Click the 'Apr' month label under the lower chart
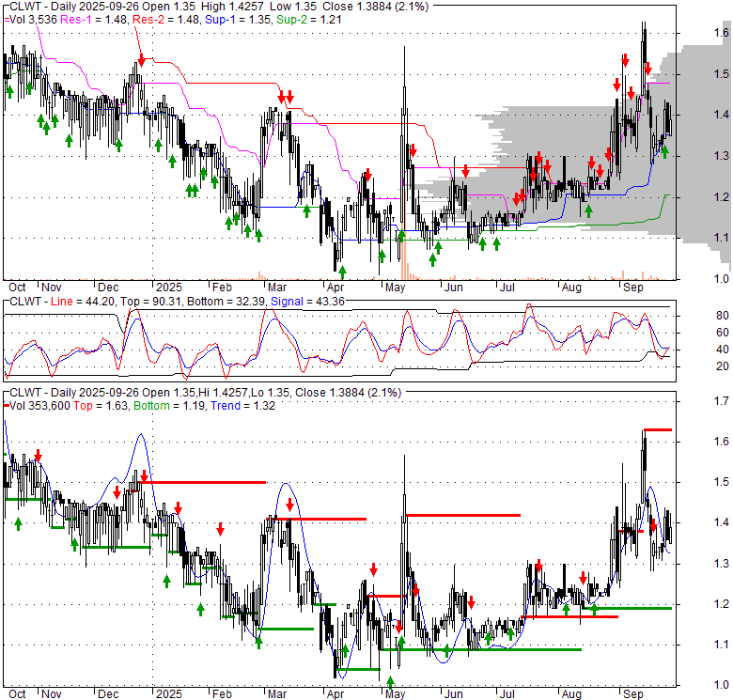The height and width of the screenshot is (700, 733). click(335, 694)
